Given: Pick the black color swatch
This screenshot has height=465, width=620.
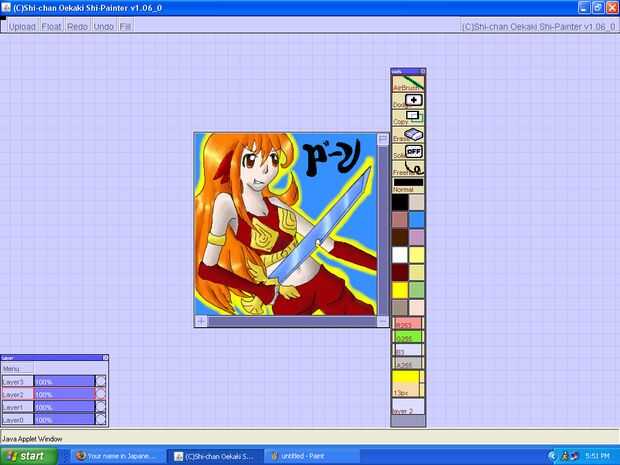Looking at the screenshot, I should [x=400, y=202].
